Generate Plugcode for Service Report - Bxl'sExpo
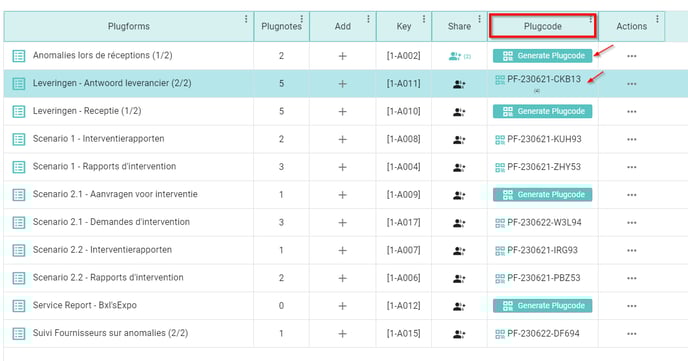Screen dimensions: 688x361 (542, 306)
